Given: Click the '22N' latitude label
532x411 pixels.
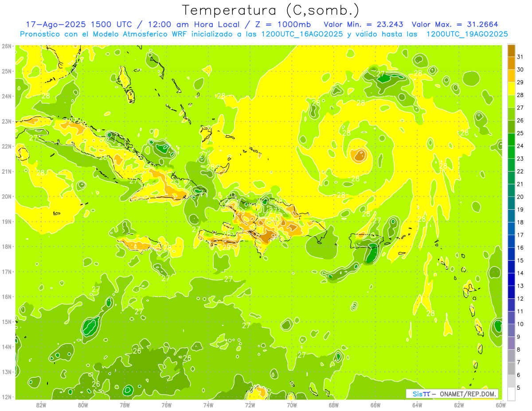Looking at the screenshot, I should coord(7,146).
